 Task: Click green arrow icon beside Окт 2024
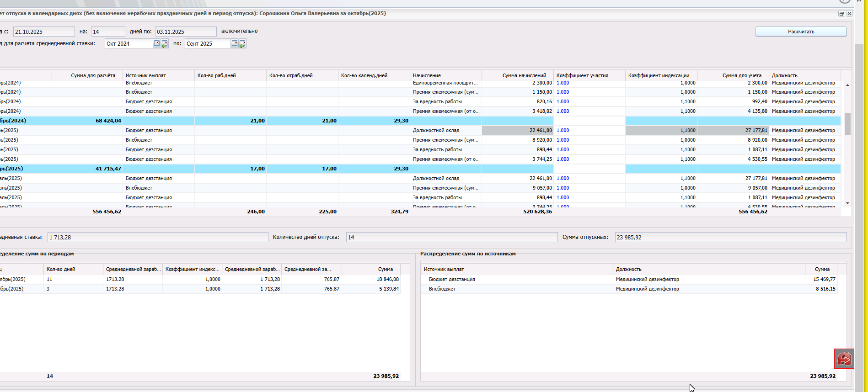(165, 44)
